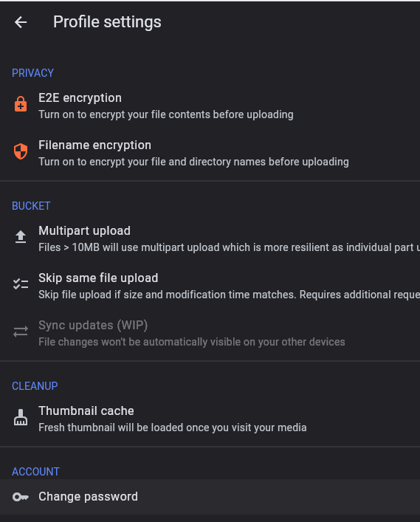
Task: Click the BUCKET section header
Action: [x=31, y=206]
